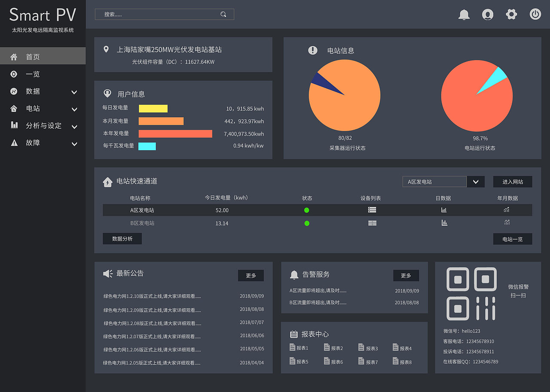550x392 pixels.
Task: Select the B区发电站 row name
Action: pyautogui.click(x=142, y=223)
